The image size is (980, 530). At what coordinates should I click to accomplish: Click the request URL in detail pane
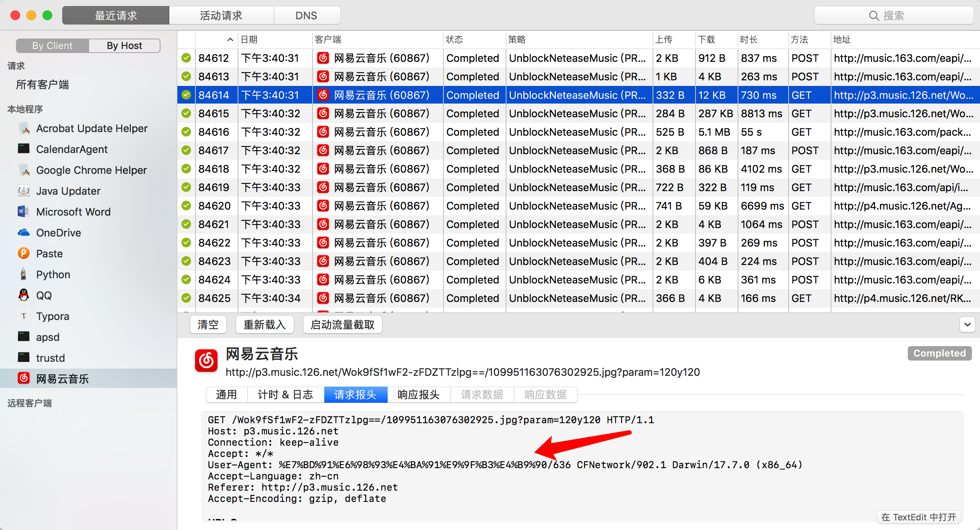(x=463, y=372)
